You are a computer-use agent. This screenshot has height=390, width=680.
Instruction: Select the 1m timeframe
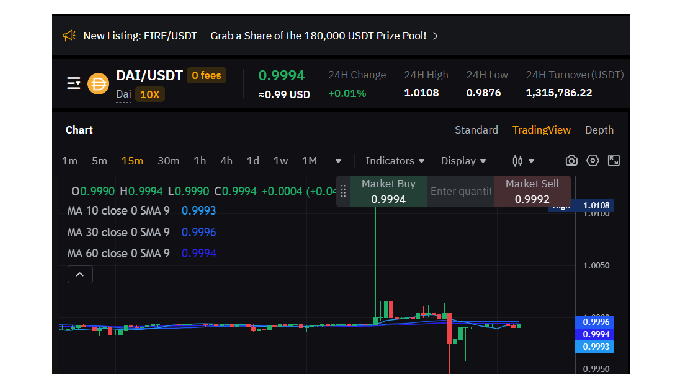70,161
